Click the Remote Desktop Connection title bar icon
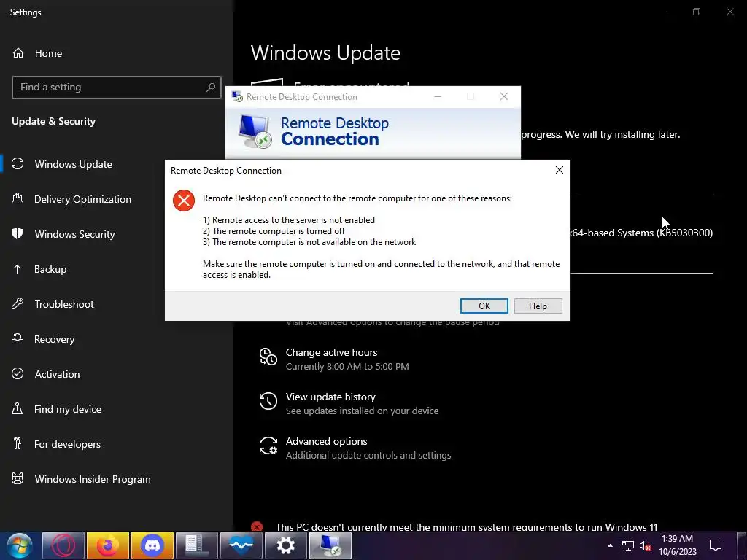Image resolution: width=747 pixels, height=560 pixels. (x=237, y=97)
